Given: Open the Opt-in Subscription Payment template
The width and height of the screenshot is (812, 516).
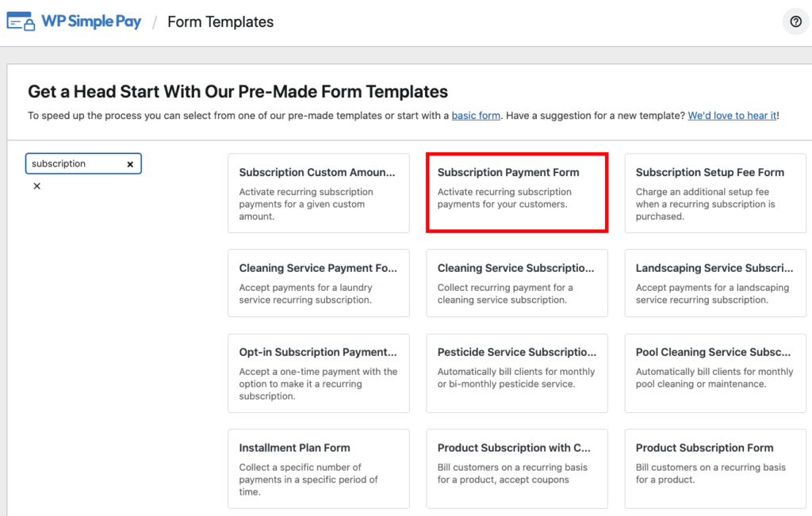Looking at the screenshot, I should coord(318,373).
